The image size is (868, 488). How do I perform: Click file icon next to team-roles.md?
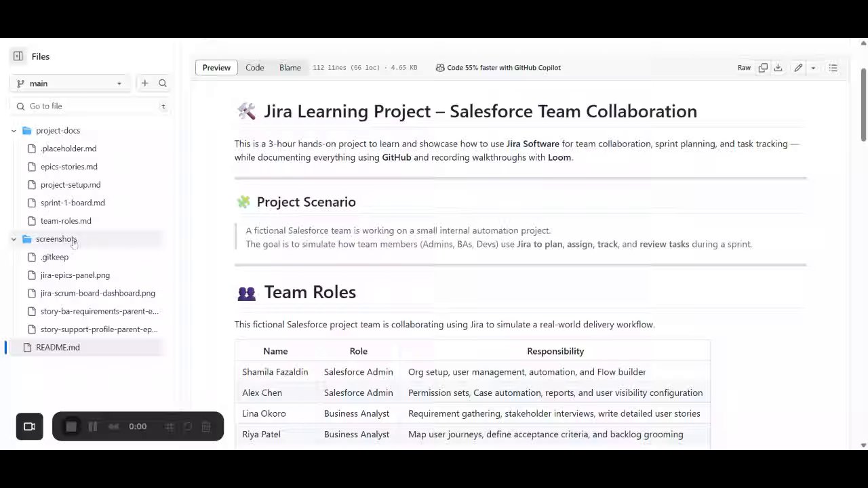pos(32,221)
